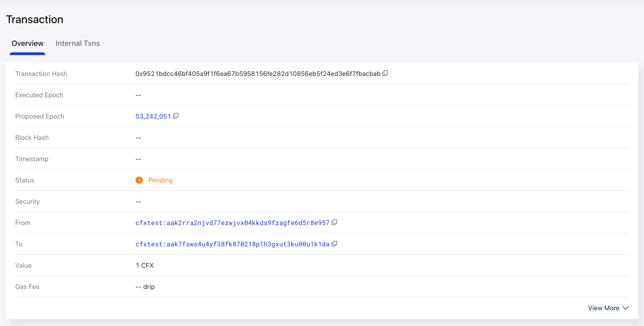Click the View More text
Screen dimensions: 644x326
click(x=604, y=308)
